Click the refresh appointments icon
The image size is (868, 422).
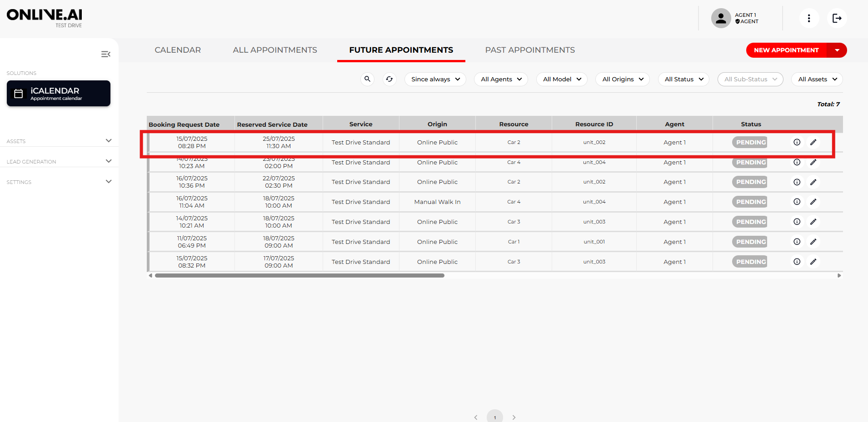pos(389,79)
